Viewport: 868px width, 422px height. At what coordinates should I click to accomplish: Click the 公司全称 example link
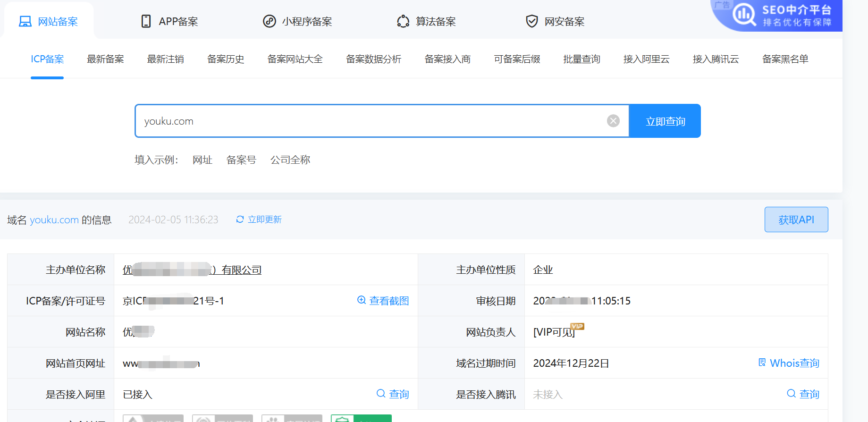coord(290,160)
